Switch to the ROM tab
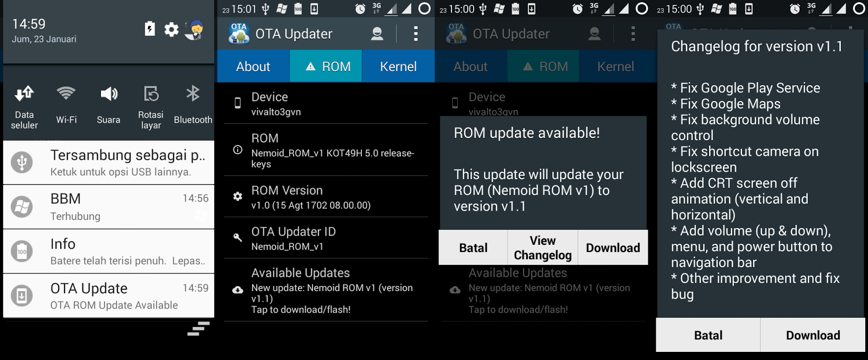 point(326,66)
